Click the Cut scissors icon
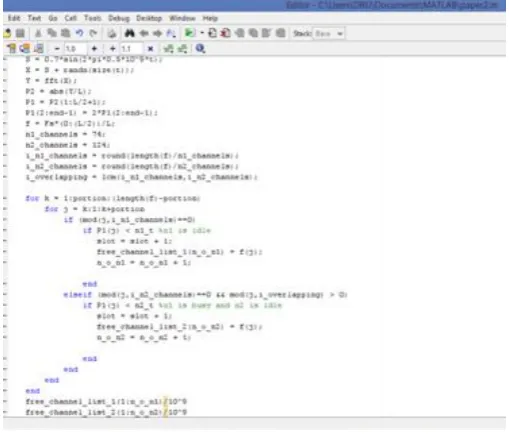Image resolution: width=509 pixels, height=434 pixels. (x=38, y=33)
